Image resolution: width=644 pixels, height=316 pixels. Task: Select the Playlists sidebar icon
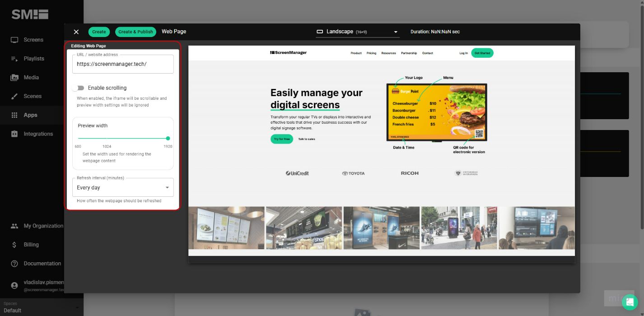(15, 58)
